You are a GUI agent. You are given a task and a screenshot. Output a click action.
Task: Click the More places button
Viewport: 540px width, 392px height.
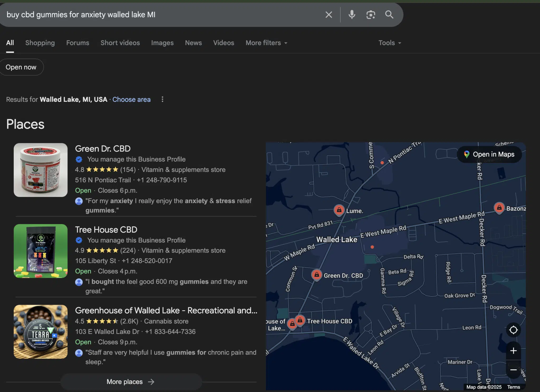click(131, 382)
